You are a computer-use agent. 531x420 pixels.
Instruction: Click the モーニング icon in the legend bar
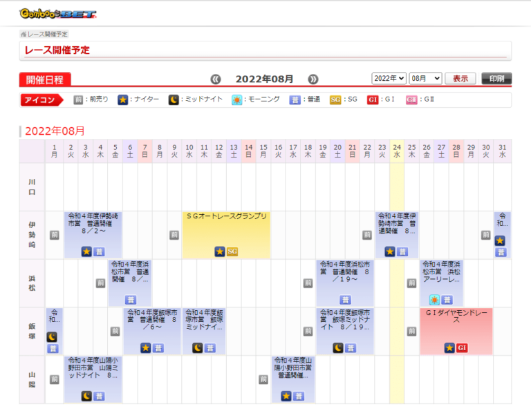(x=237, y=99)
